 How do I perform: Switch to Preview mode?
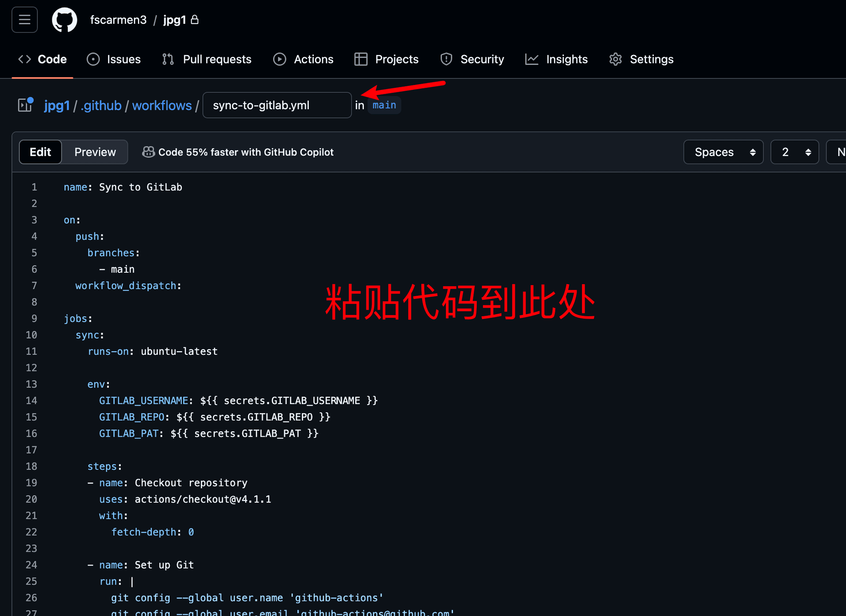(x=95, y=152)
